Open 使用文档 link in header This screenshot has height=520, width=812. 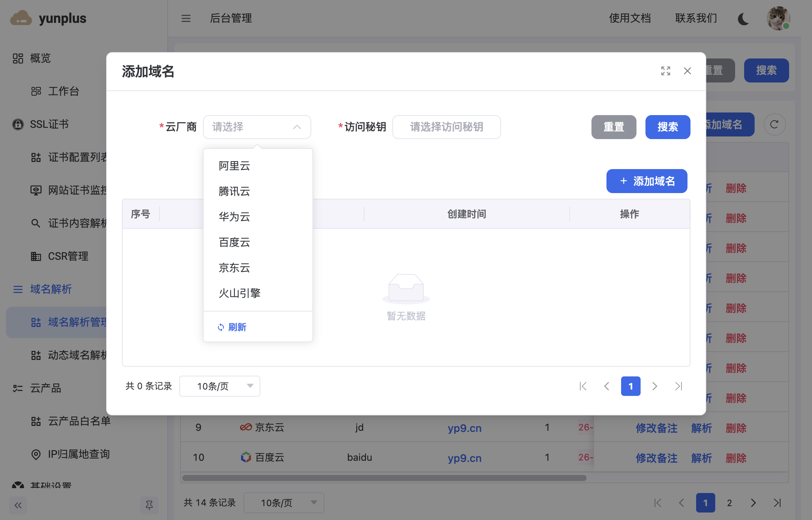point(630,18)
